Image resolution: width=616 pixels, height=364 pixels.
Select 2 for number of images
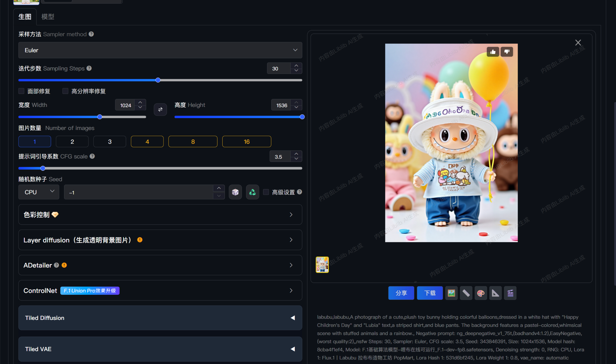pyautogui.click(x=72, y=141)
